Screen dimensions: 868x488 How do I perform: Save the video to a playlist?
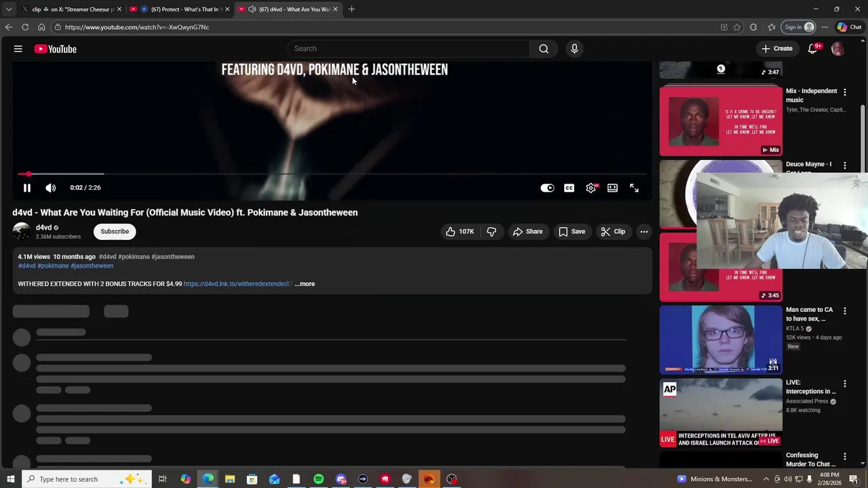tap(572, 232)
